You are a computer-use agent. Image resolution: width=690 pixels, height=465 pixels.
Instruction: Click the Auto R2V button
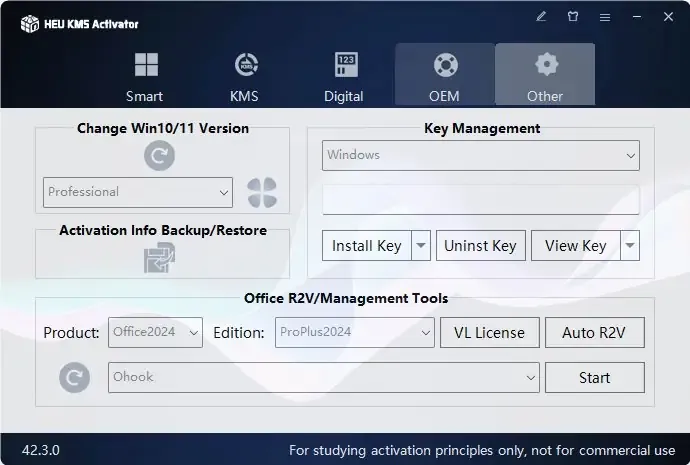pos(595,333)
